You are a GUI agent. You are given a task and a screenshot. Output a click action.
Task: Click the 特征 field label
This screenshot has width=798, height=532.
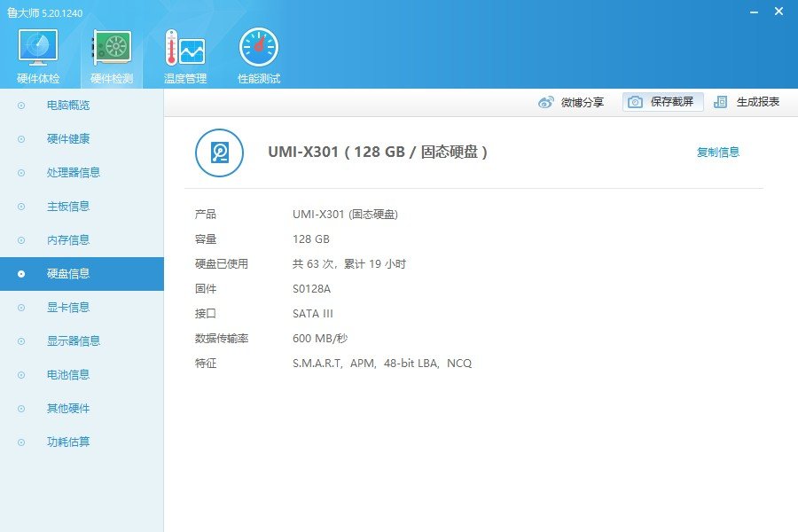(x=206, y=364)
